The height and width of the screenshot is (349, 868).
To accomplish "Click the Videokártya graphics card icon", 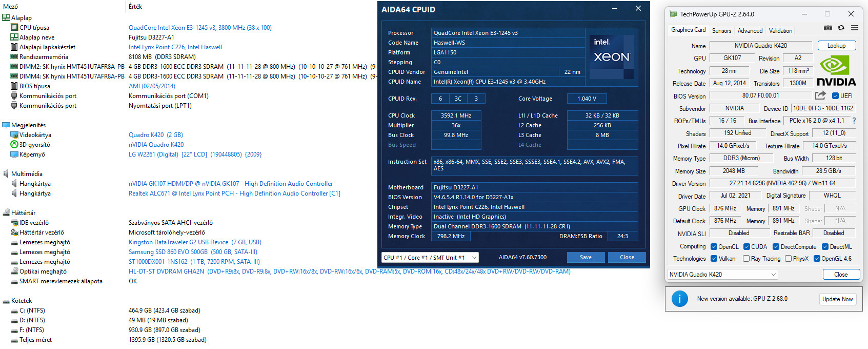I will click(14, 134).
